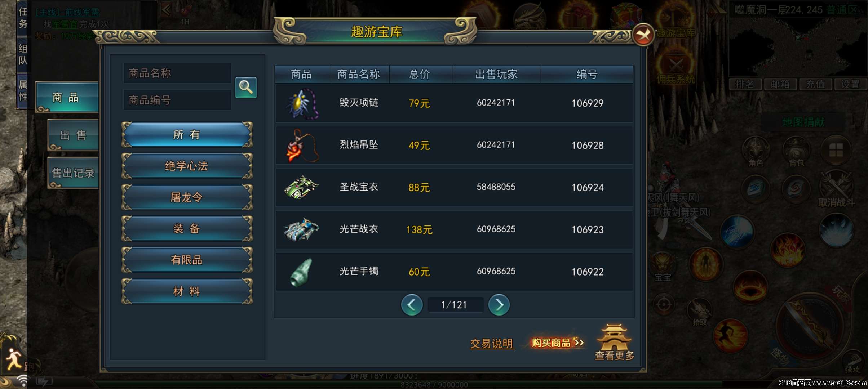Go to next page arrow
Image resolution: width=868 pixels, height=389 pixels.
(x=499, y=305)
